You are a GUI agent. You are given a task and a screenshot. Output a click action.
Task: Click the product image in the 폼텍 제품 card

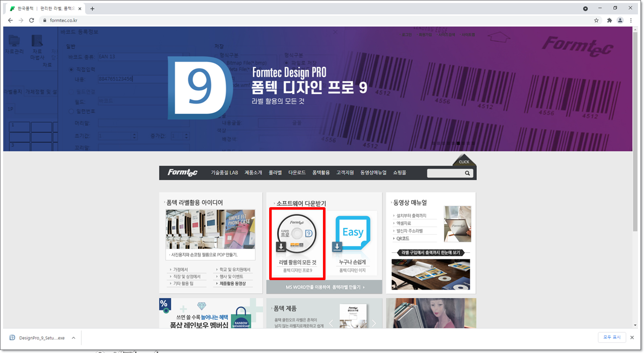pyautogui.click(x=352, y=317)
